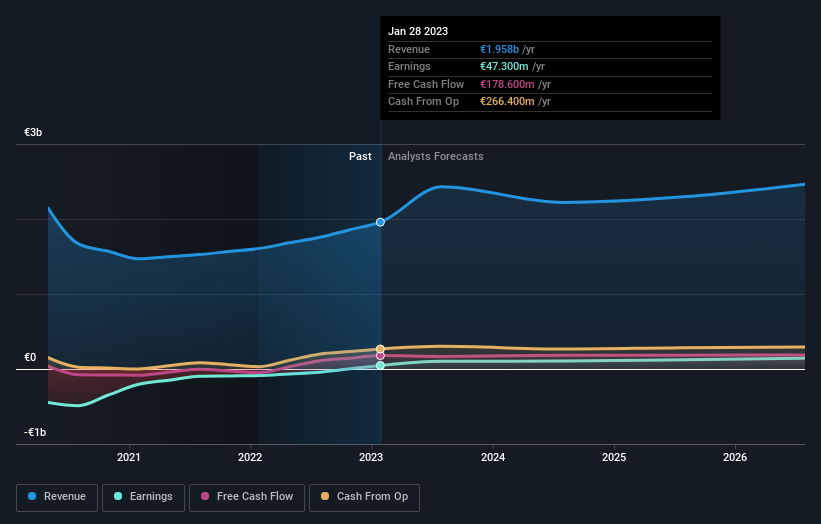Toggle the Cash From Op legend button
The width and height of the screenshot is (821, 524).
(364, 497)
